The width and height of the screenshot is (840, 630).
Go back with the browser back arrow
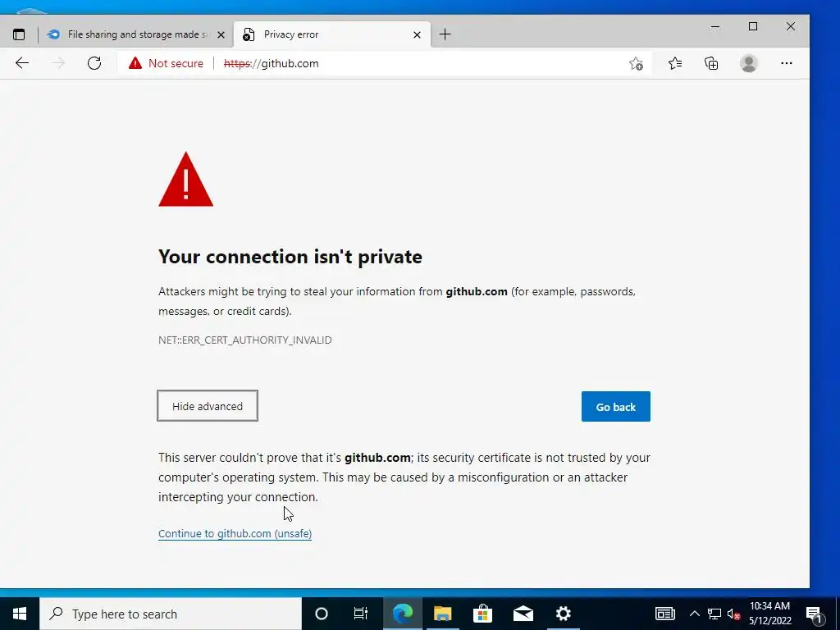tap(22, 63)
